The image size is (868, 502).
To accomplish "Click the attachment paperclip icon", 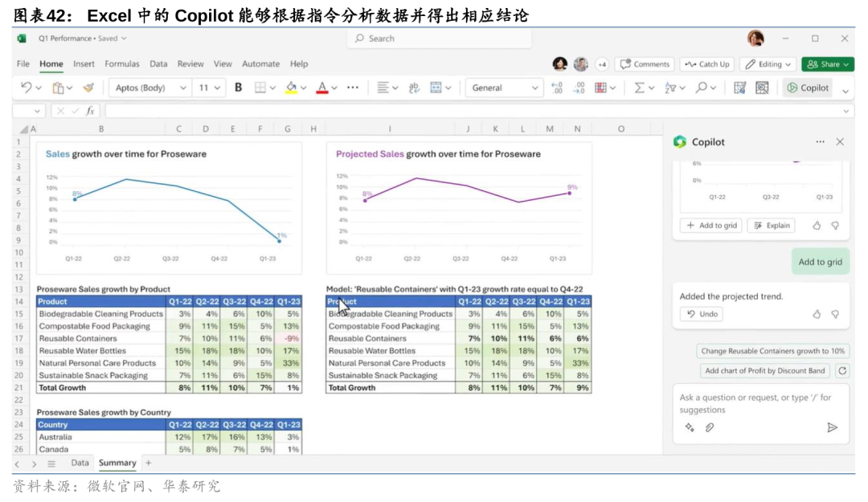I will (710, 427).
